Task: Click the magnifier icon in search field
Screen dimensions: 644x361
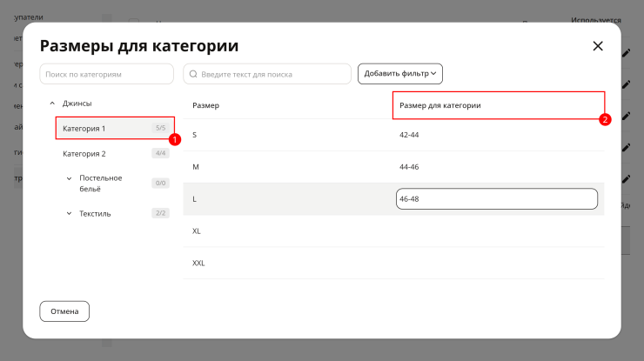Action: pos(193,74)
